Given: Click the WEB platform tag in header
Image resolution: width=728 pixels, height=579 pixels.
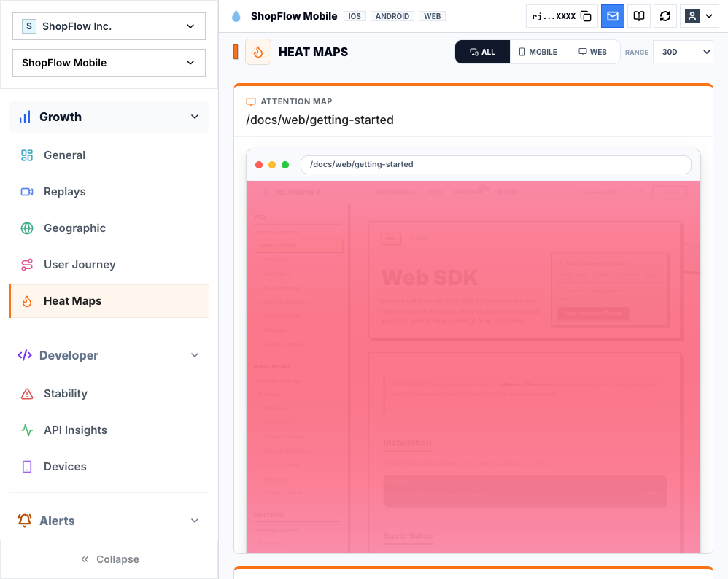Looking at the screenshot, I should [x=433, y=16].
